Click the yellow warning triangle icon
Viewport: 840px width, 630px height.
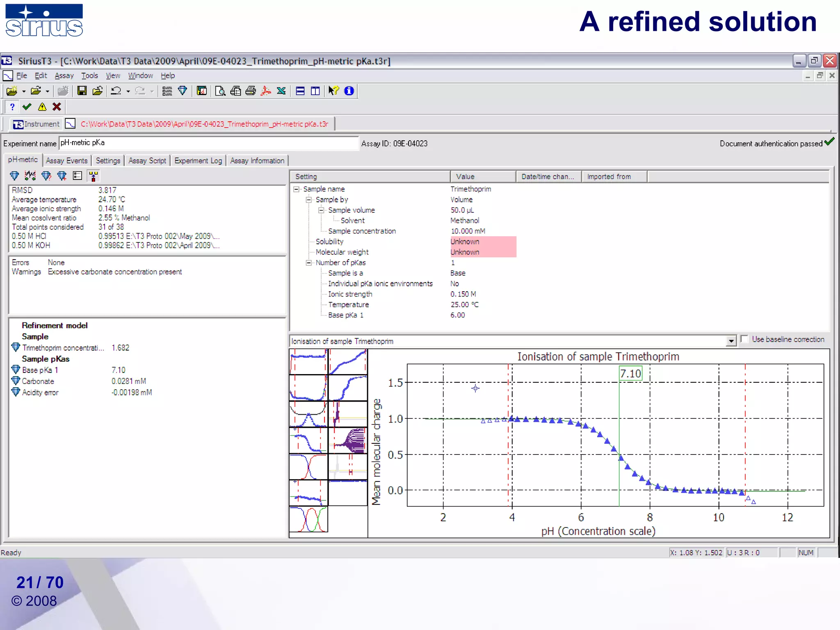(x=42, y=107)
